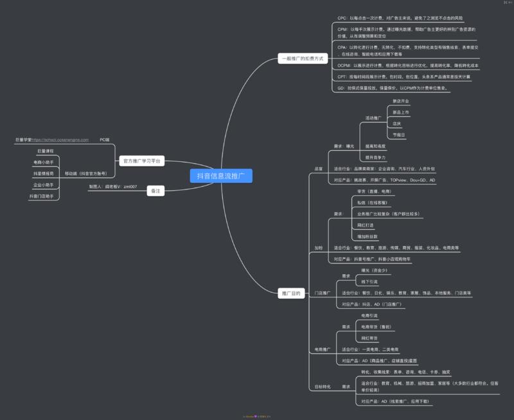The height and width of the screenshot is (420, 514).
Task: Click the 门店推广 branch node
Action: 322,293
